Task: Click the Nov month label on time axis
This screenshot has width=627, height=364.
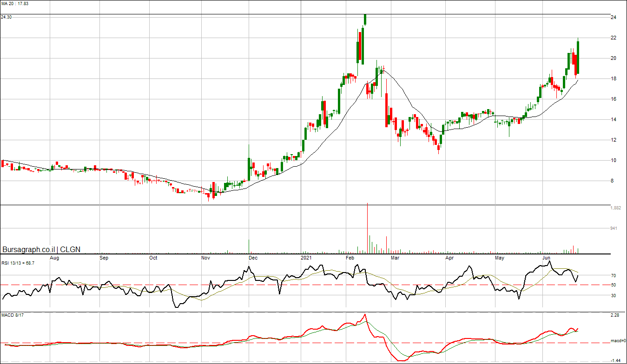Action: pos(206,257)
